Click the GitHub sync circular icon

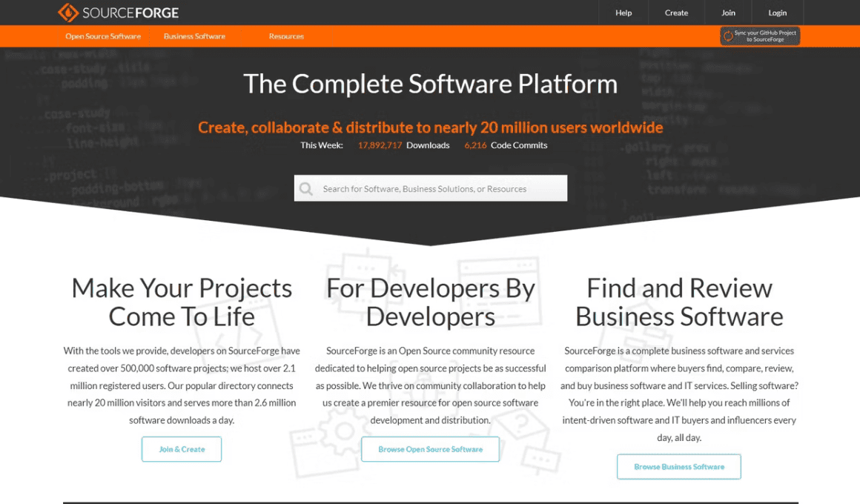pyautogui.click(x=728, y=36)
